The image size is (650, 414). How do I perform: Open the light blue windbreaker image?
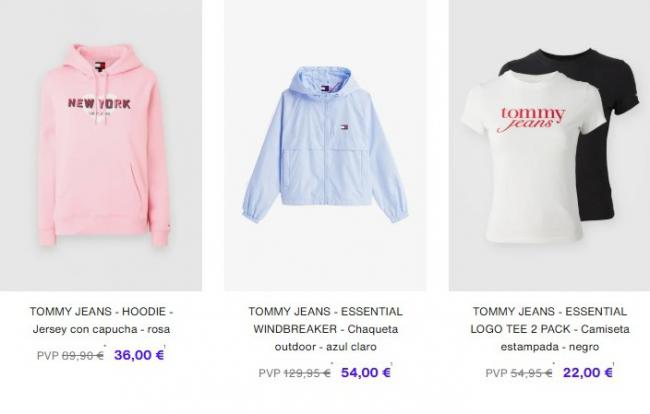(x=325, y=145)
